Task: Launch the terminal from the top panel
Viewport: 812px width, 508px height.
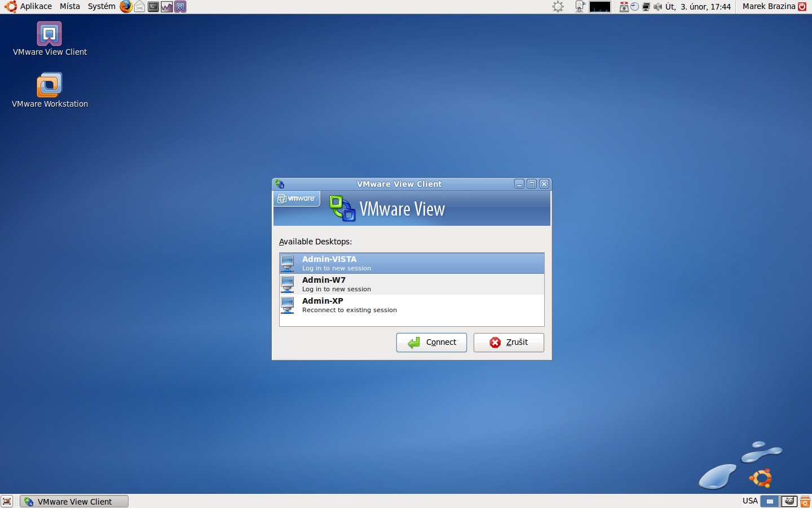Action: 153,7
